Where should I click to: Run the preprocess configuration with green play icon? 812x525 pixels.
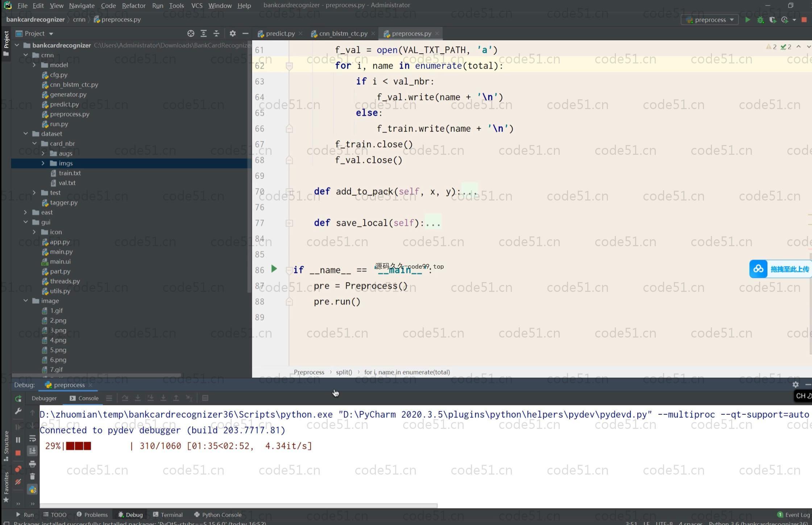click(747, 20)
